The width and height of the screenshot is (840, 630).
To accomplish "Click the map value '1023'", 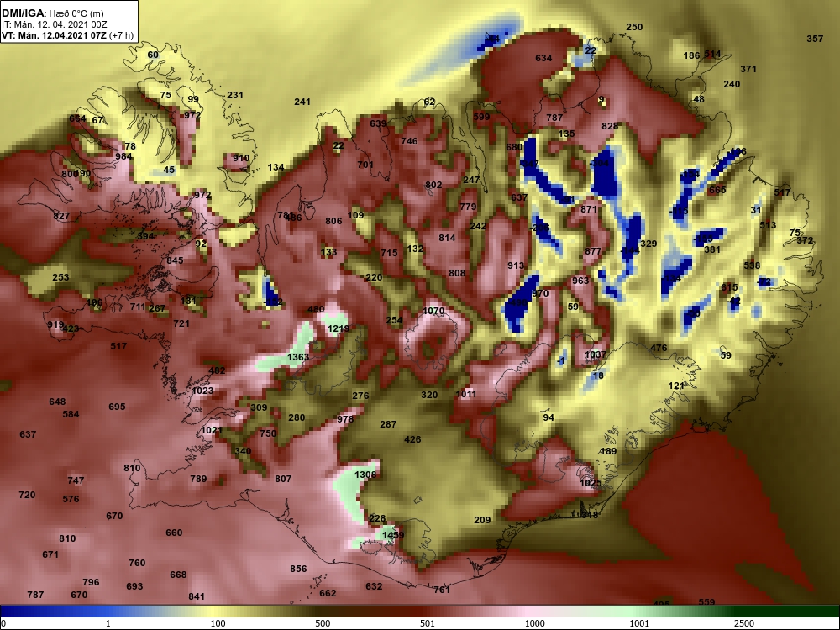I will tap(202, 391).
